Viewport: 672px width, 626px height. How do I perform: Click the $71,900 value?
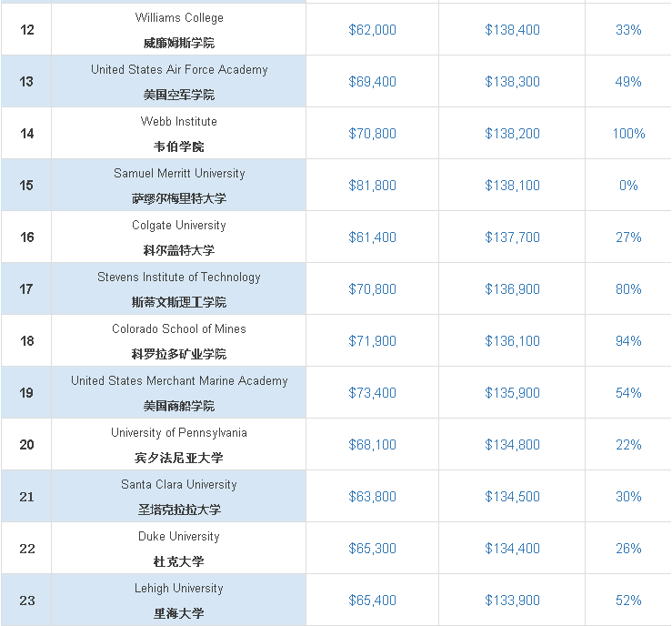(372, 341)
